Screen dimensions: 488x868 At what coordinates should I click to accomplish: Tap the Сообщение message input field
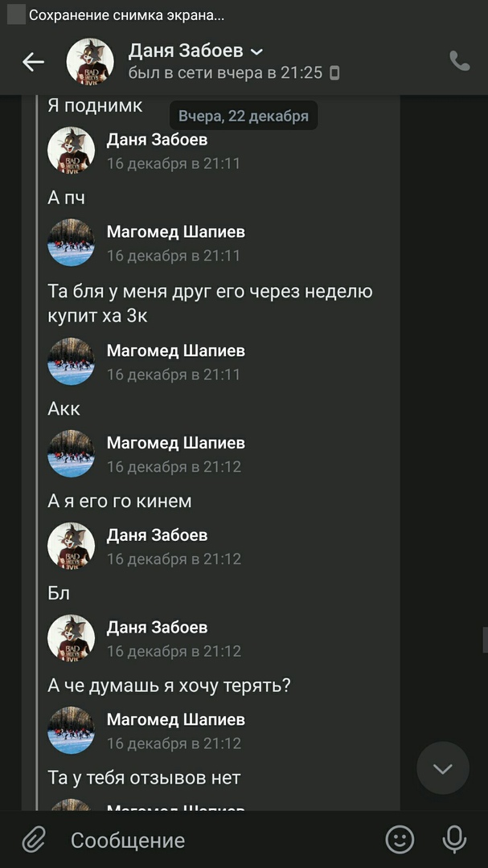222,841
